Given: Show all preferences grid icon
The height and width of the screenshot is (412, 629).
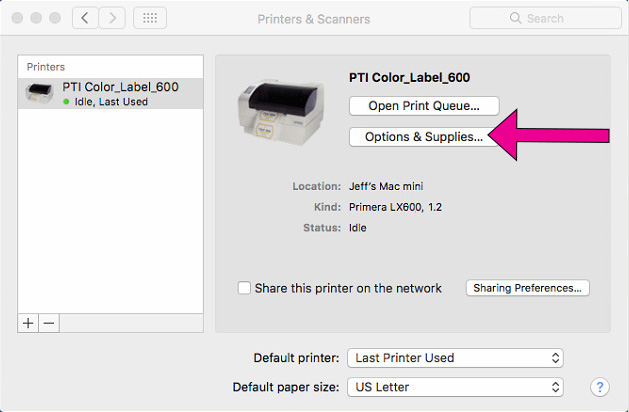Looking at the screenshot, I should (150, 18).
